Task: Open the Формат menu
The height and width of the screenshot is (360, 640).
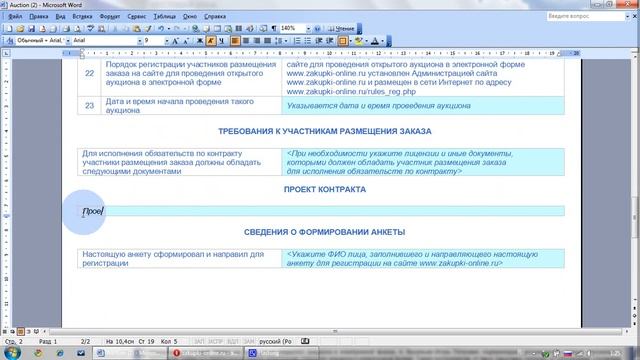Action: [x=110, y=16]
